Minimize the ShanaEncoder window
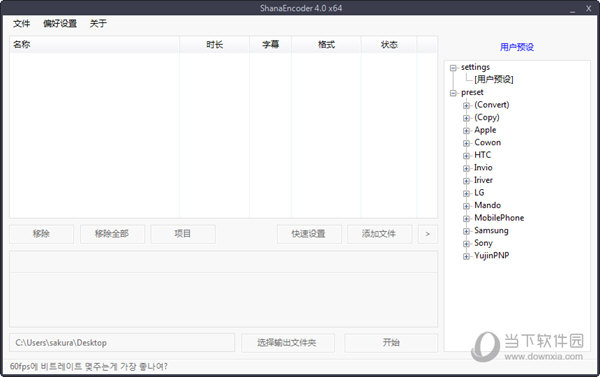This screenshot has width=600, height=377. (572, 9)
